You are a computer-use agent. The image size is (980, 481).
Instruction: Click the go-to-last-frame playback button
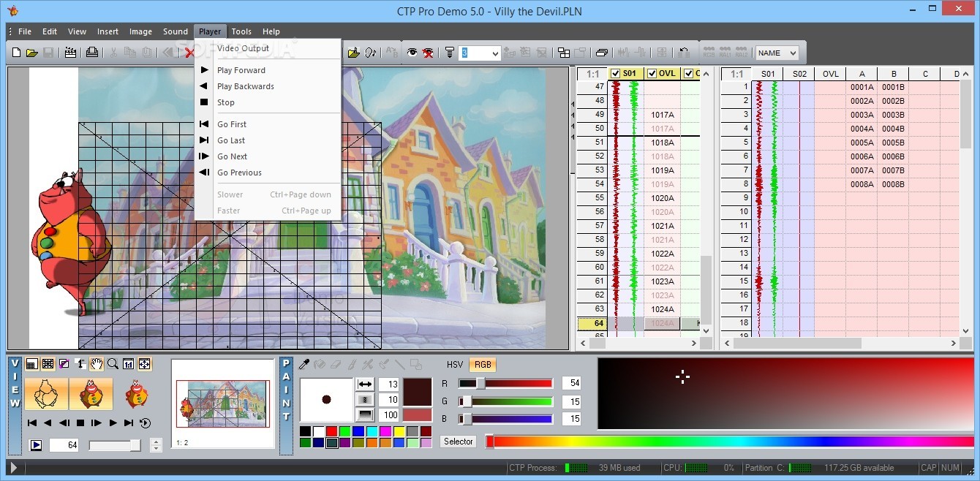[x=129, y=423]
